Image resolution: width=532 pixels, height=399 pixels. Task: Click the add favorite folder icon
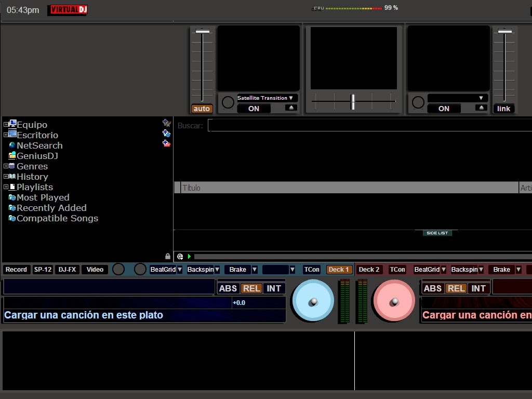pyautogui.click(x=166, y=123)
